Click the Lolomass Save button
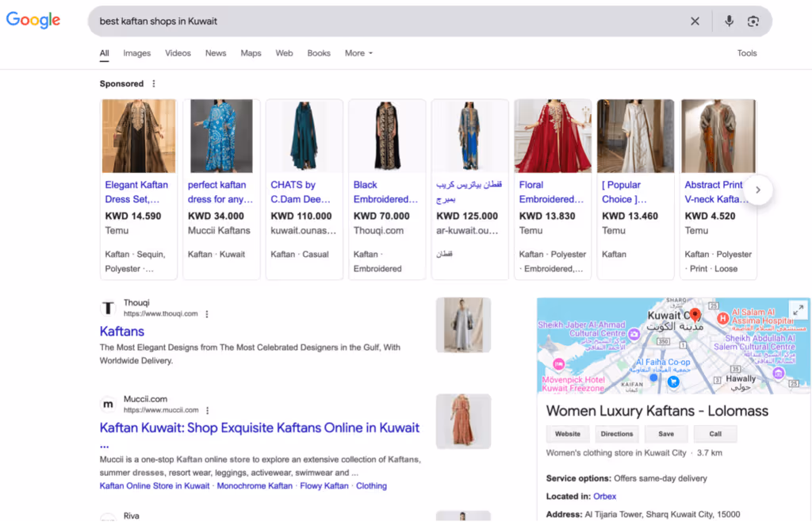 pyautogui.click(x=666, y=434)
